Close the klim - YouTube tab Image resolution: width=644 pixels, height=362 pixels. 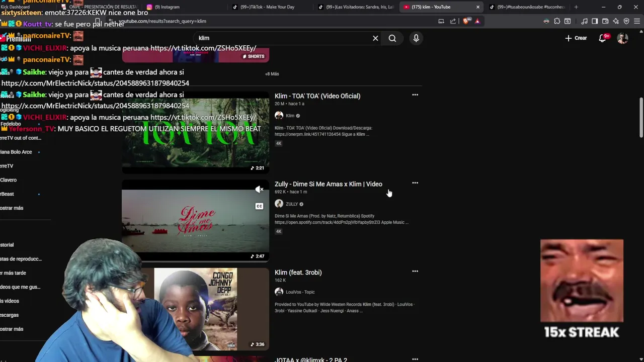click(x=478, y=7)
